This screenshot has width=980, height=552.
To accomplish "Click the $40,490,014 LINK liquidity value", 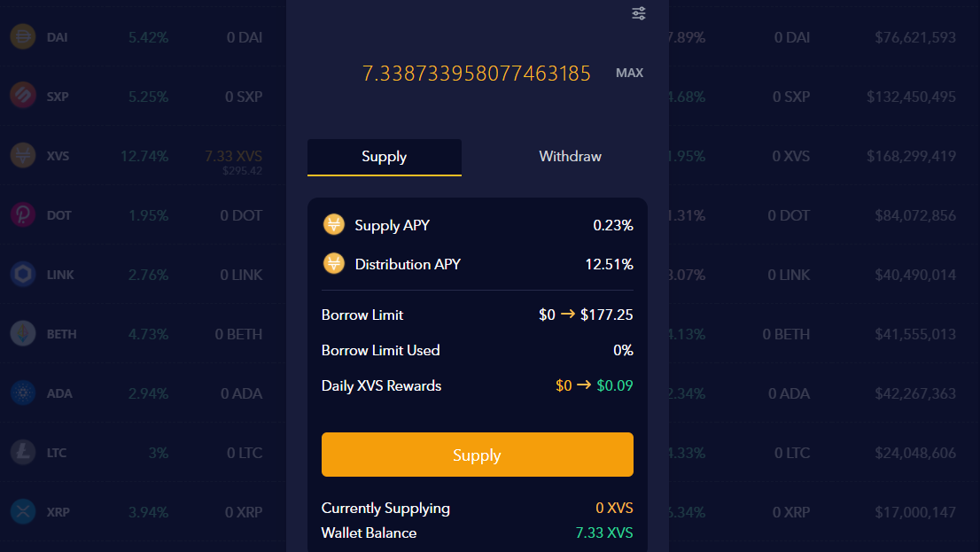I will tap(915, 275).
